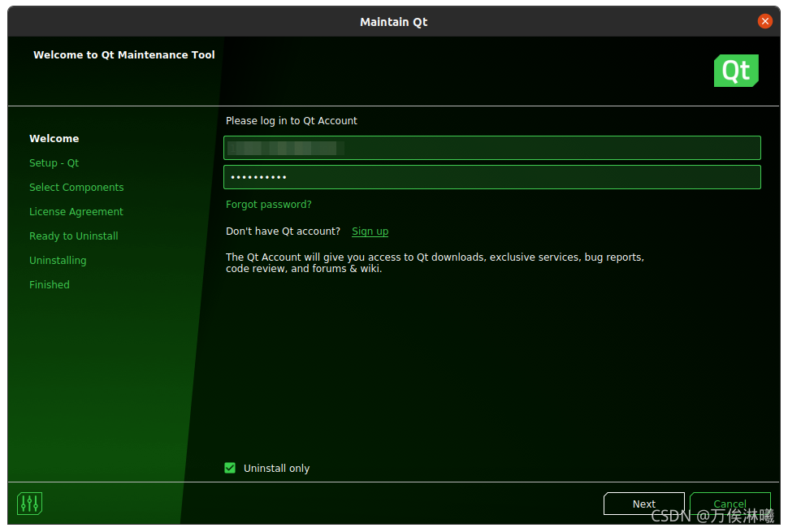Click the Maintain Qt title bar text
The height and width of the screenshot is (532, 788).
394,22
